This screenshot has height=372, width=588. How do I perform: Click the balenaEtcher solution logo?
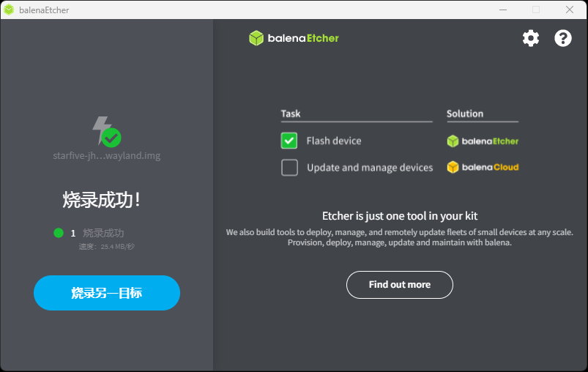coord(483,141)
